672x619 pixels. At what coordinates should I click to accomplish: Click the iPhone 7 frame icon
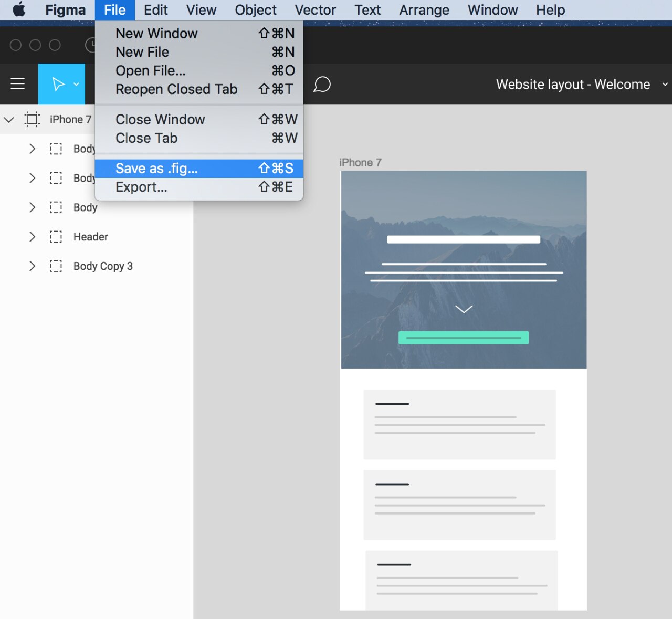coord(33,120)
